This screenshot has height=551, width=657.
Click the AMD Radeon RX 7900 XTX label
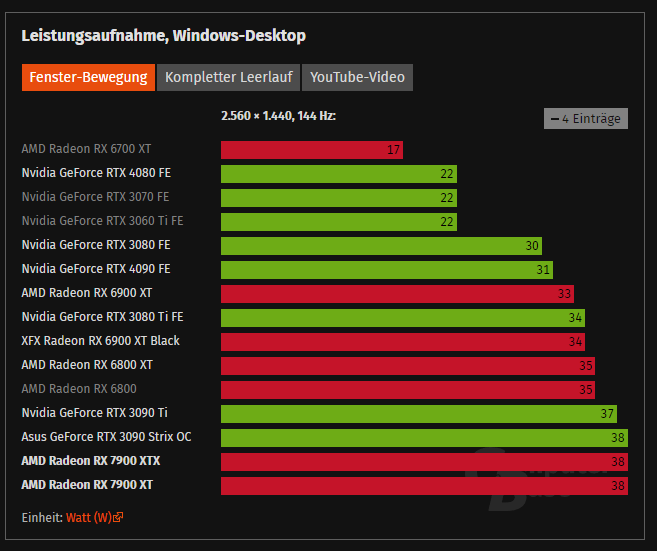pos(91,461)
